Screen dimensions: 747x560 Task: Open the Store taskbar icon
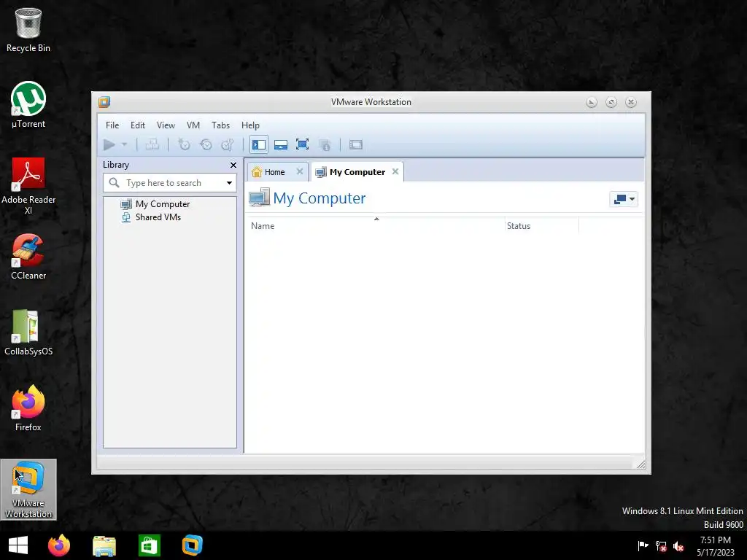click(149, 545)
